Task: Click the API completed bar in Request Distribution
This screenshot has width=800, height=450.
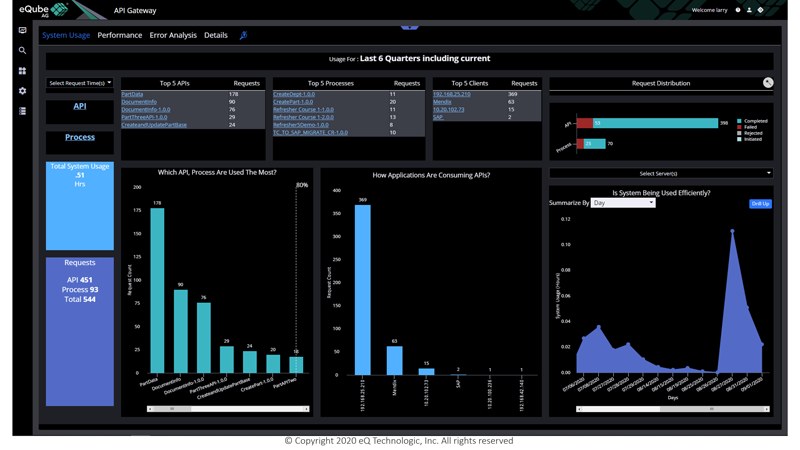Action: coord(655,123)
